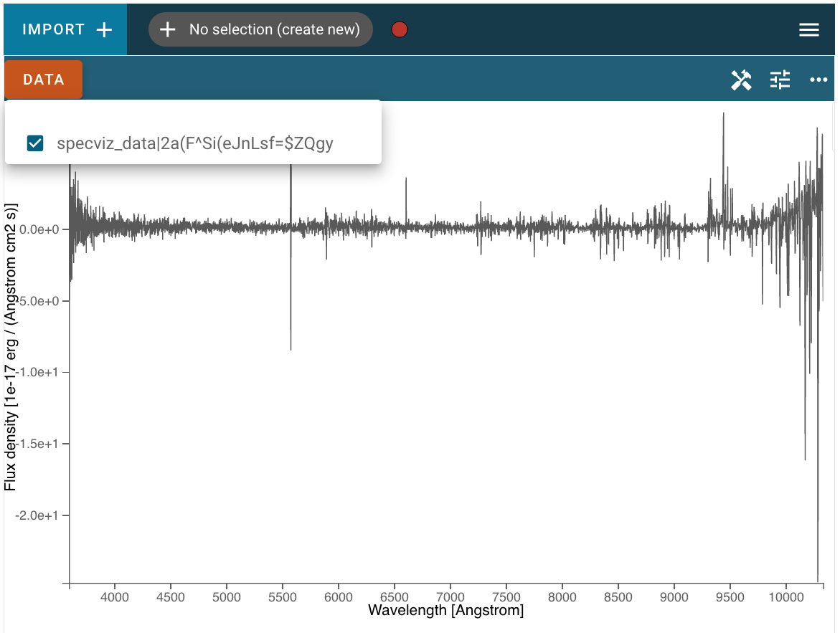
Task: Click the 6500 tick on wavelength axis
Action: [395, 597]
